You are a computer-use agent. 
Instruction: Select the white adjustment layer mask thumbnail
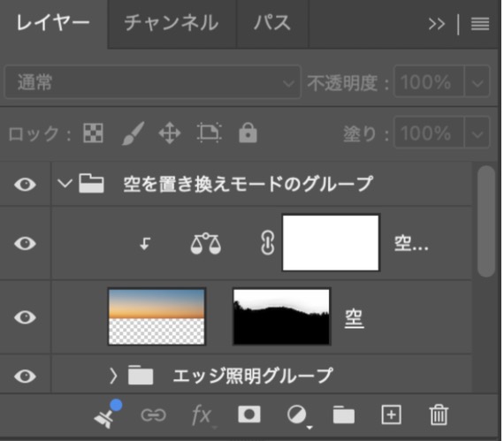[331, 243]
